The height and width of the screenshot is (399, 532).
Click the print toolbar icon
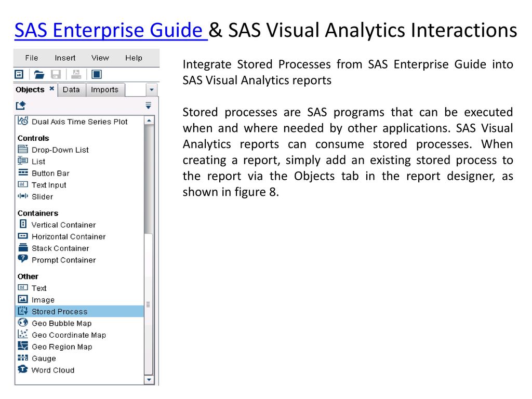tap(76, 74)
